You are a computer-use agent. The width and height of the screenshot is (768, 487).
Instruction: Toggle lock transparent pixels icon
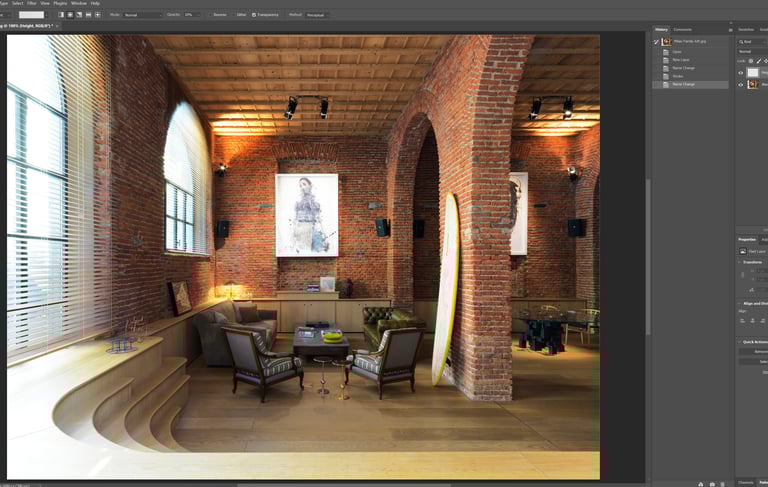point(751,61)
